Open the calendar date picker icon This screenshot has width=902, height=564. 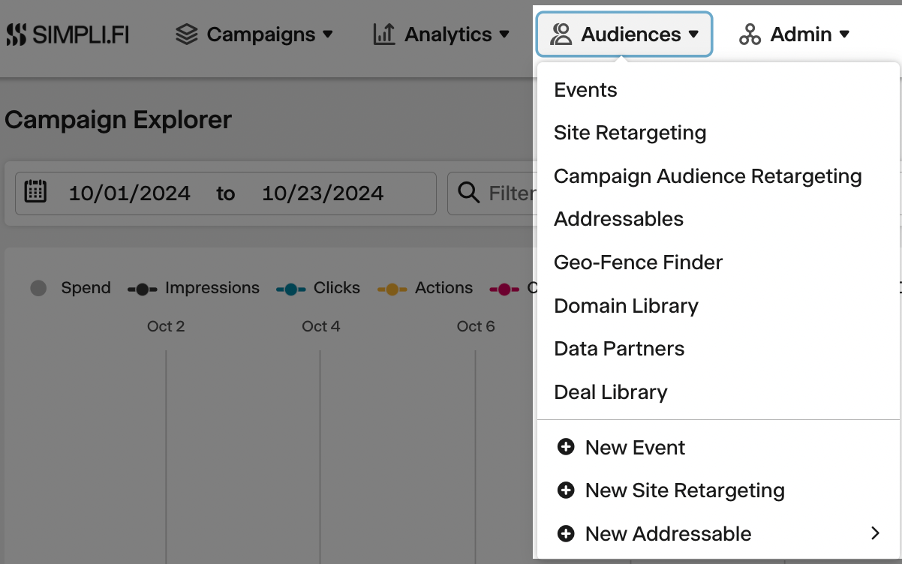click(x=36, y=191)
